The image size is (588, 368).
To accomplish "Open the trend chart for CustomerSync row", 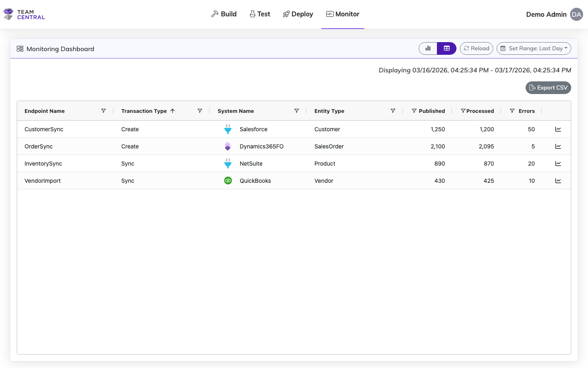I will tap(558, 129).
